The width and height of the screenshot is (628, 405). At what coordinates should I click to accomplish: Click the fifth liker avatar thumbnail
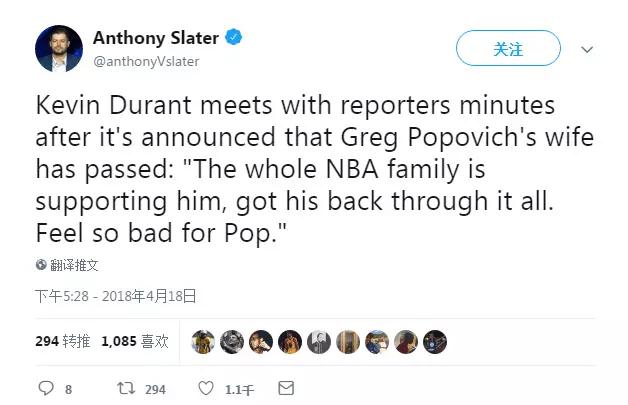(x=319, y=342)
